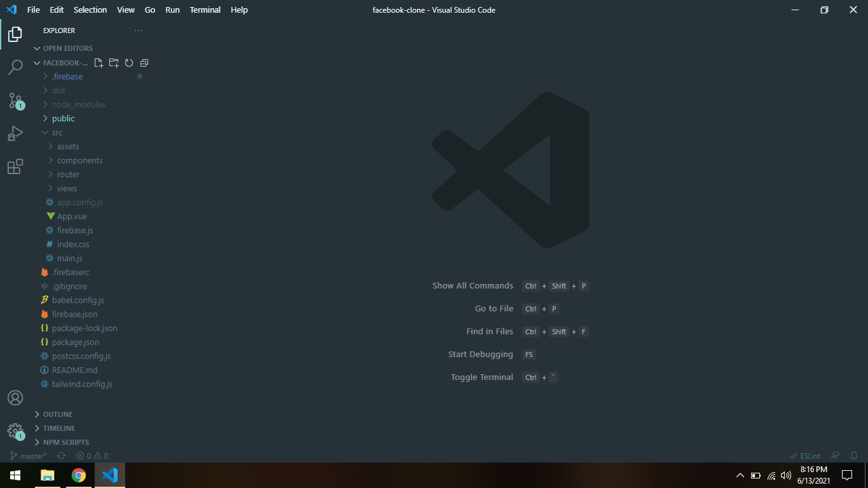Image resolution: width=868 pixels, height=488 pixels.
Task: Open the Go menu
Action: [x=150, y=10]
